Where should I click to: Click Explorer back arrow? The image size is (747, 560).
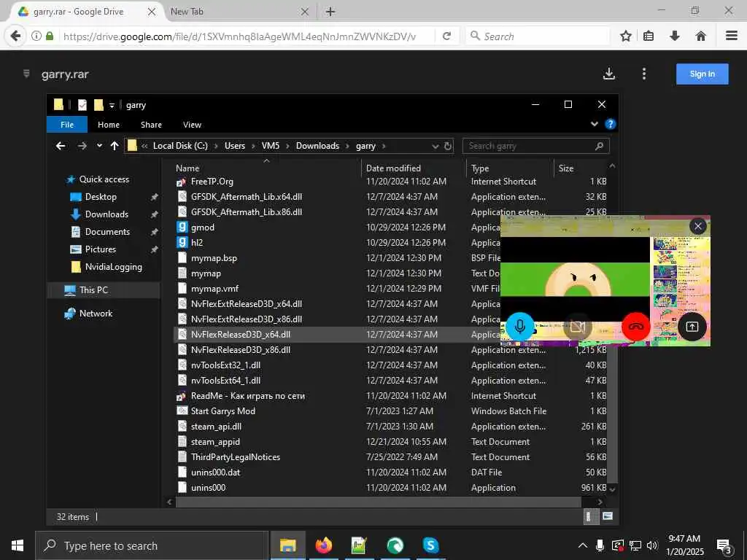tap(61, 146)
